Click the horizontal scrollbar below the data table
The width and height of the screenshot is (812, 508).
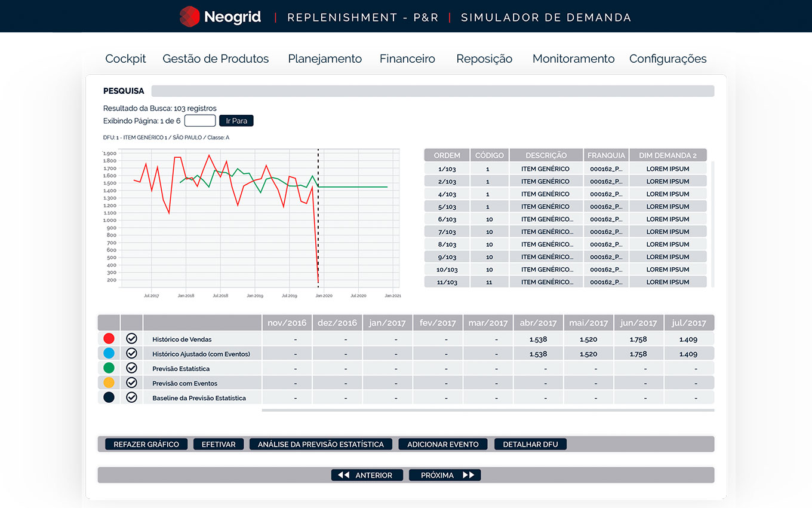487,411
